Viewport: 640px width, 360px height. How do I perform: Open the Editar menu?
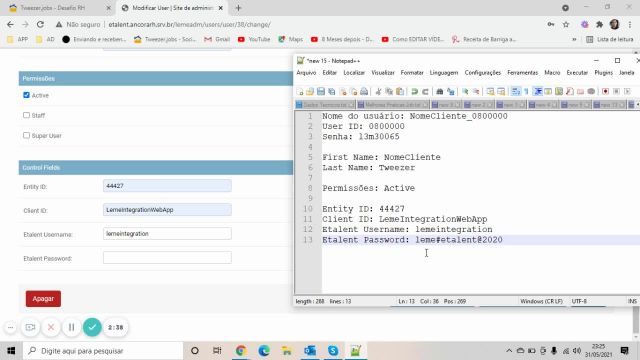coord(329,73)
